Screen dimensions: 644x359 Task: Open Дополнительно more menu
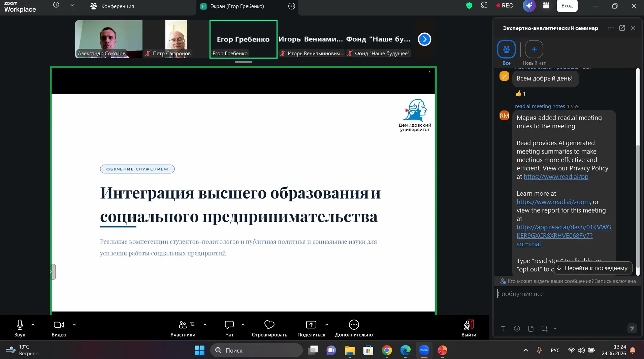[354, 328]
